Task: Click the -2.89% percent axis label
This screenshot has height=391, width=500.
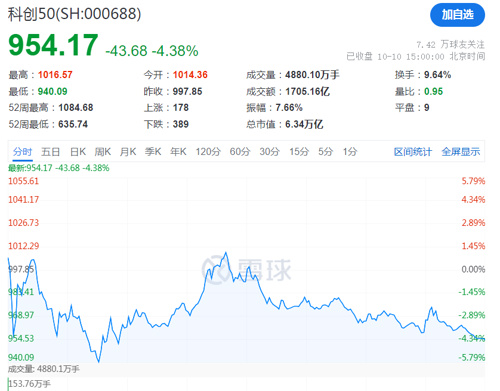Action: pos(472,315)
